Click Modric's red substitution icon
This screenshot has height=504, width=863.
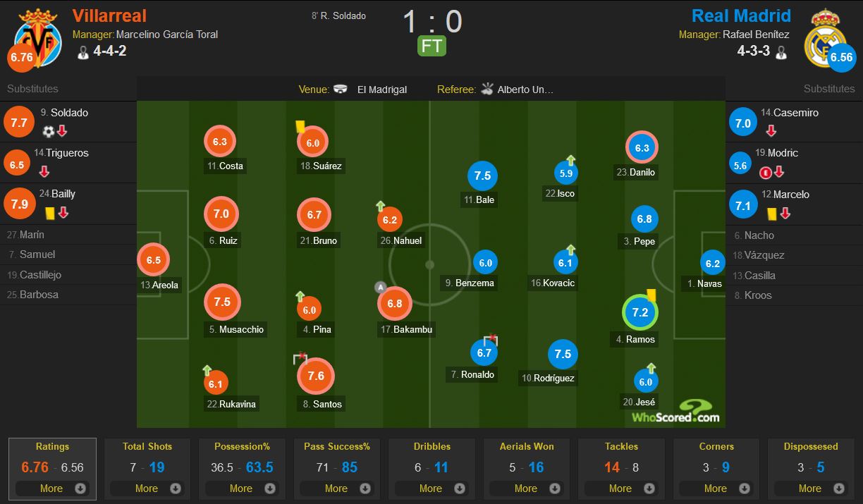point(779,172)
